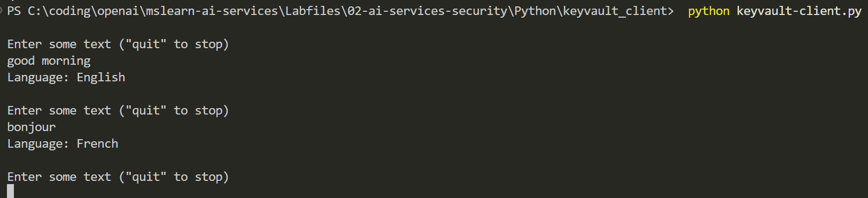Click the "02-ai-services-security" path segment
The height and width of the screenshot is (198, 868).
tap(427, 11)
